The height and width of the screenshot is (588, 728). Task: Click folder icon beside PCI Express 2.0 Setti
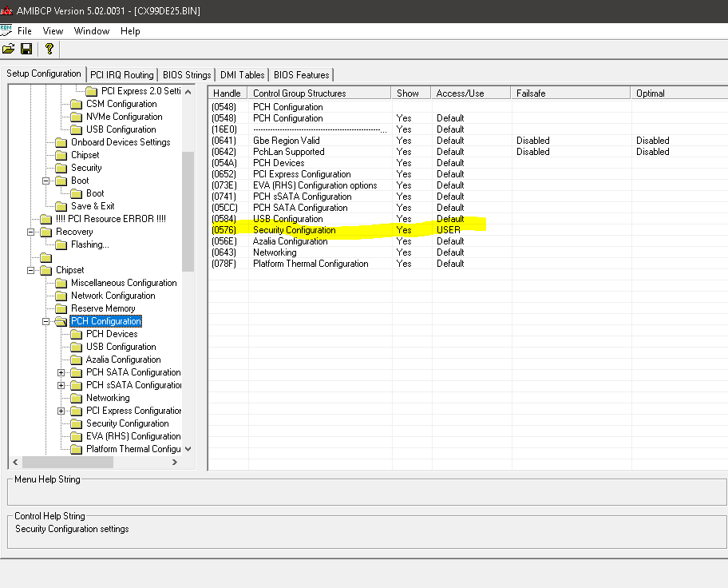(x=92, y=92)
